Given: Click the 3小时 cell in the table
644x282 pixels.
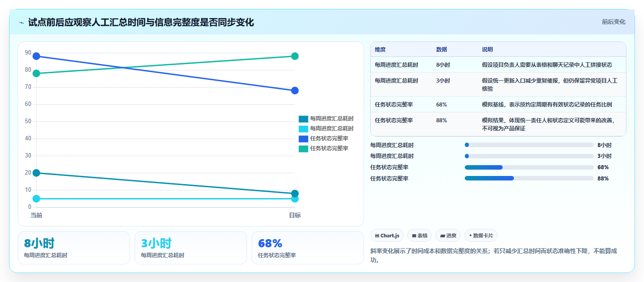Looking at the screenshot, I should [x=443, y=81].
